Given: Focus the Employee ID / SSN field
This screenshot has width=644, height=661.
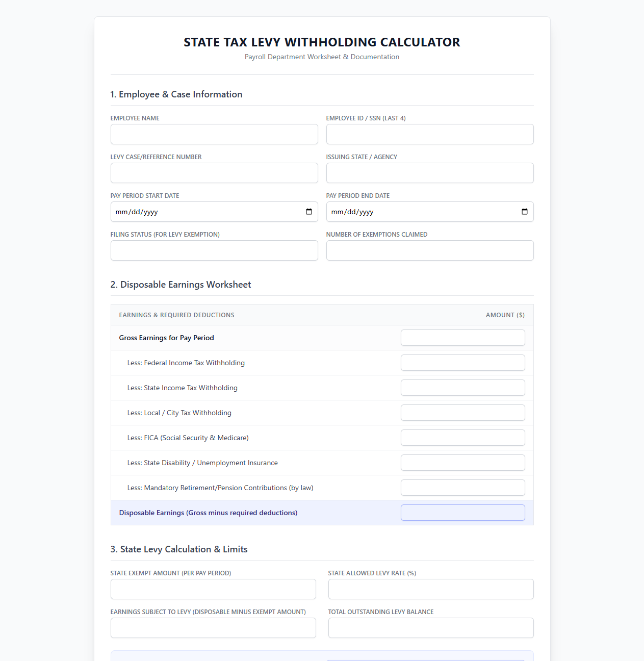Looking at the screenshot, I should (x=430, y=134).
